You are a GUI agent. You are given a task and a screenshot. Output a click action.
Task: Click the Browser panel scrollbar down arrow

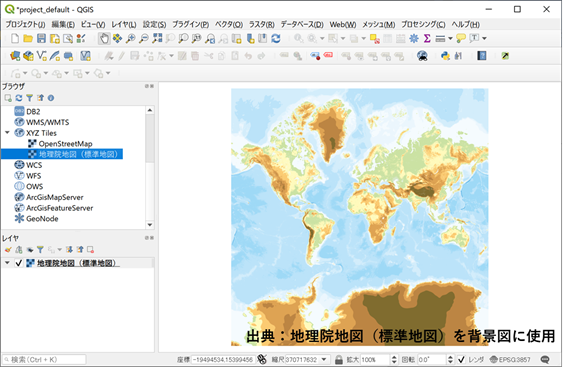coord(150,225)
